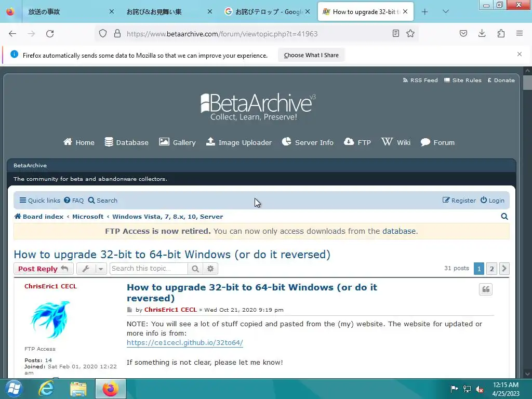Go to next page arrow
532x399 pixels.
point(504,269)
